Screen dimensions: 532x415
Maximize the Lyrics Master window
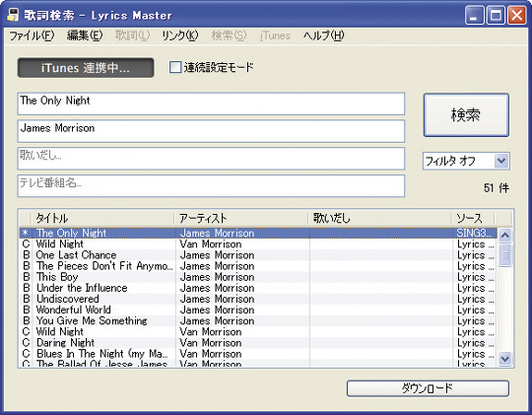496,16
